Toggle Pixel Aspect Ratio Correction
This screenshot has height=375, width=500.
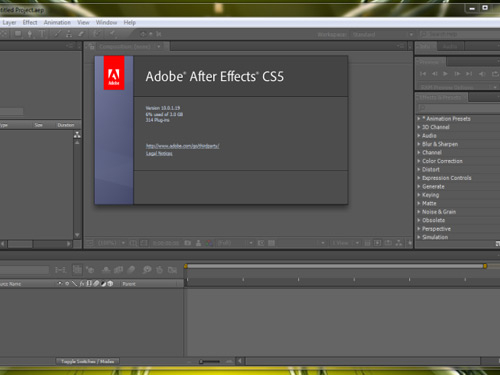(x=367, y=243)
